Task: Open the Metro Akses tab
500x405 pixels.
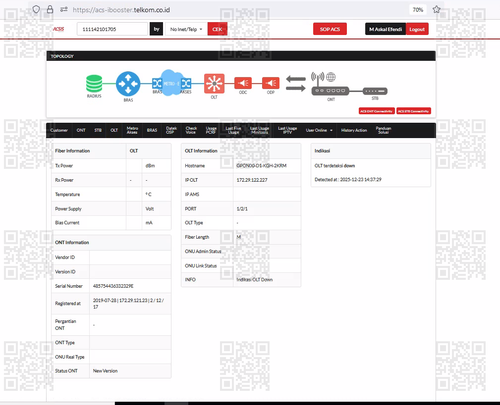Action: tap(132, 130)
